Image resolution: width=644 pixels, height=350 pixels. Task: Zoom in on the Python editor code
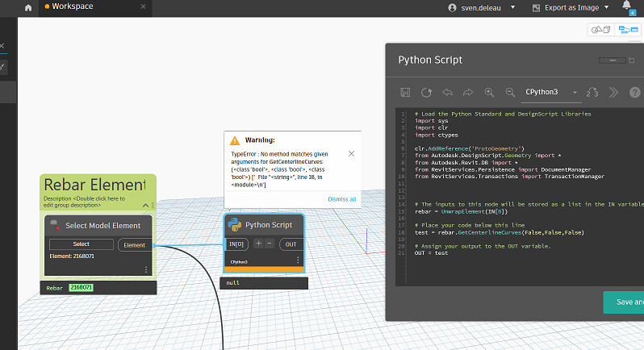pos(489,92)
